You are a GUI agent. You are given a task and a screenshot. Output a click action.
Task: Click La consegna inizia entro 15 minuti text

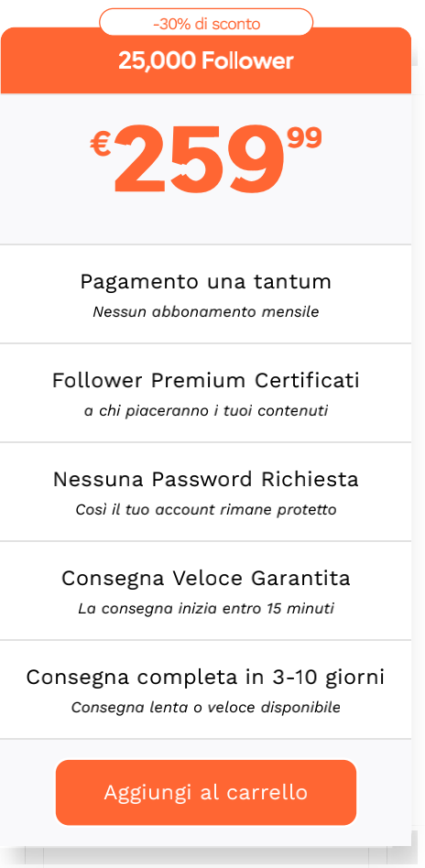(205, 608)
